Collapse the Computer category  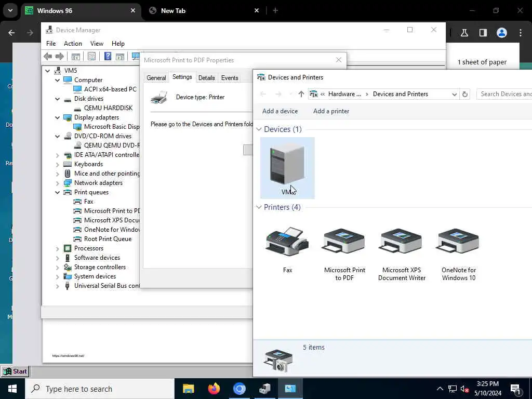tap(57, 80)
